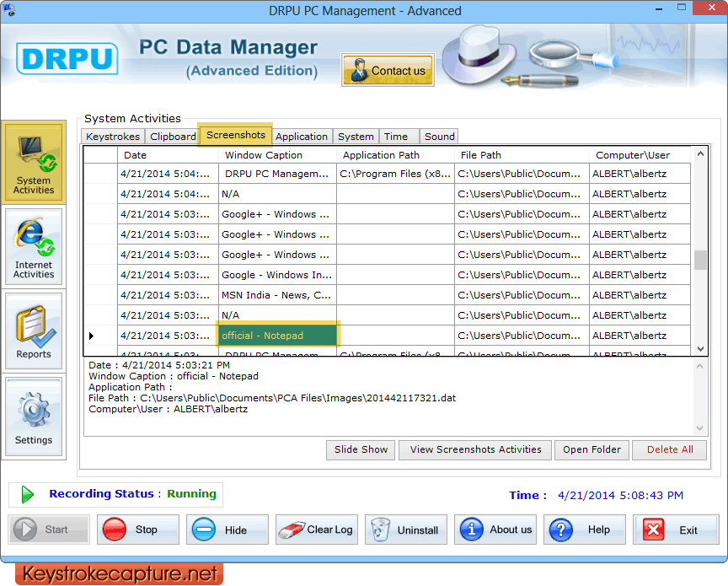This screenshot has height=586, width=728.
Task: Click the File Path line in details
Action: tap(272, 398)
